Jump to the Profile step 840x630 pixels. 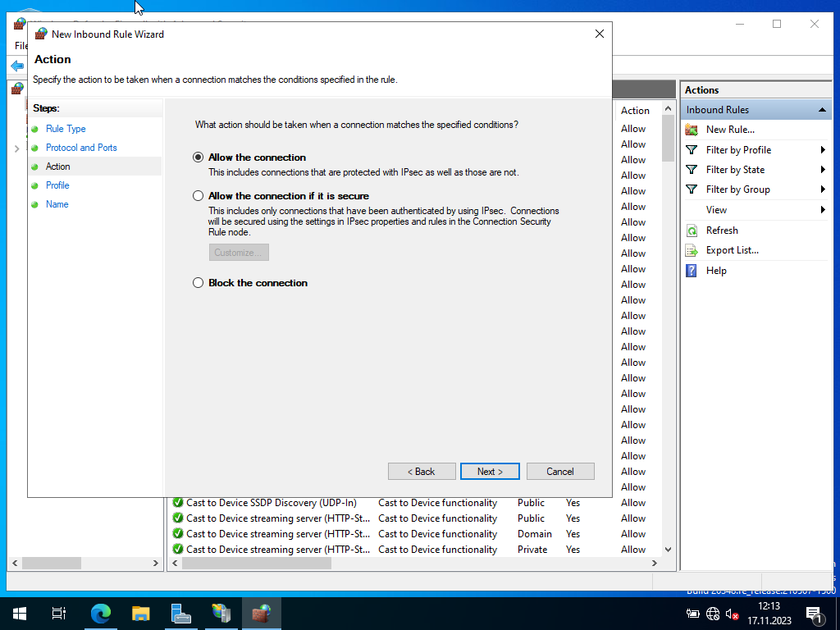click(57, 185)
